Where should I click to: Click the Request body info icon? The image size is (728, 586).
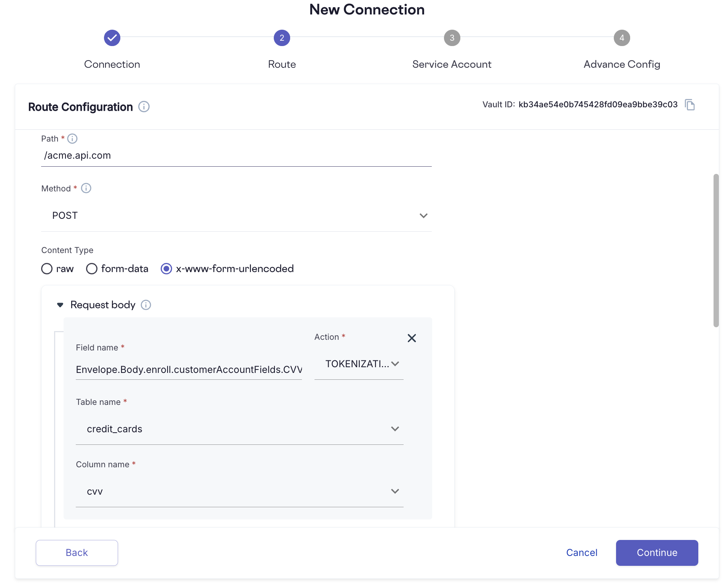[x=146, y=305]
